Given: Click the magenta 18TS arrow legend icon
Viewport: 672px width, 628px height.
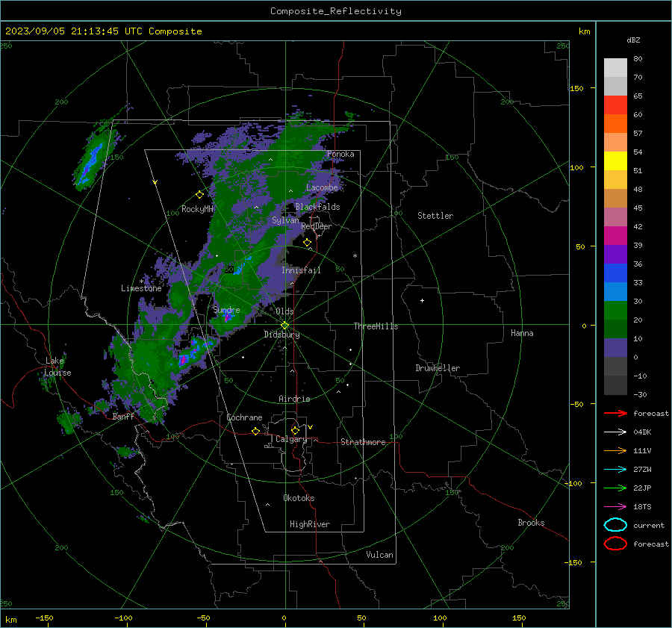Looking at the screenshot, I should coord(615,507).
